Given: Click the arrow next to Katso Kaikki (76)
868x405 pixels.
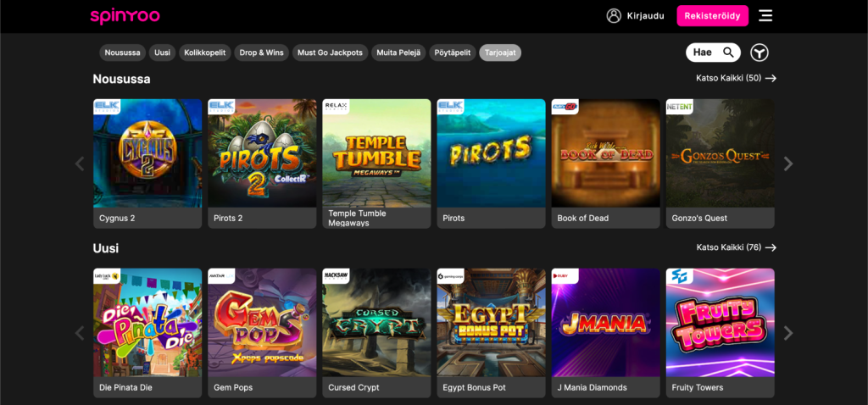Looking at the screenshot, I should coord(771,248).
